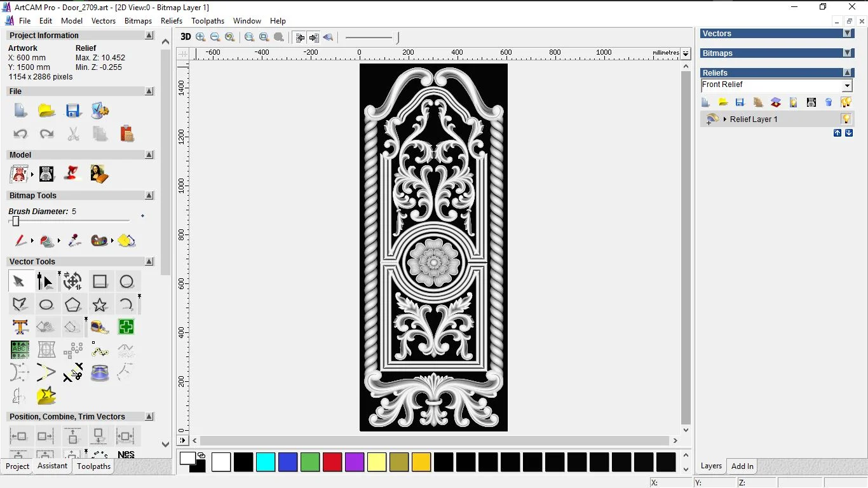The width and height of the screenshot is (868, 488).
Task: Switch to the Toolpaths bottom tab
Action: point(93,466)
